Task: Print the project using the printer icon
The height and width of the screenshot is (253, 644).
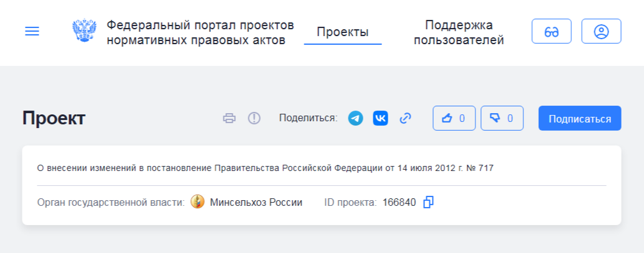Action: (x=230, y=118)
